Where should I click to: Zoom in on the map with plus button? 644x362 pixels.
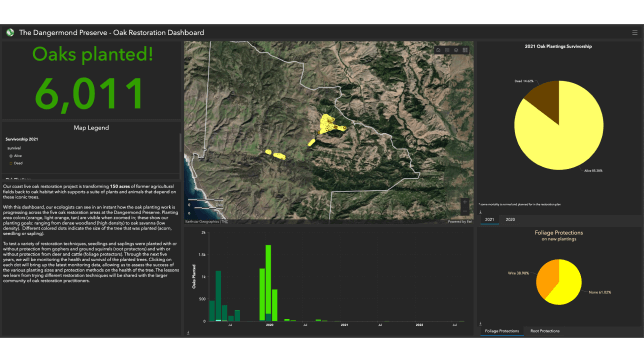pyautogui.click(x=465, y=203)
